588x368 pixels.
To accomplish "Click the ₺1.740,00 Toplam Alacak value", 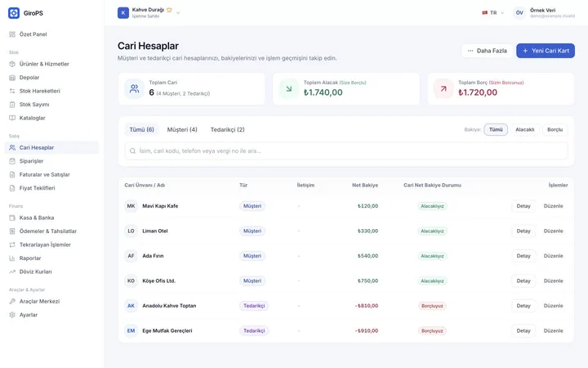I will pos(323,92).
